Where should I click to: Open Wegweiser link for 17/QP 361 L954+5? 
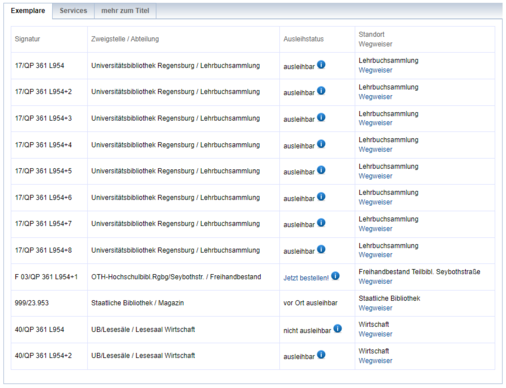tap(375, 176)
